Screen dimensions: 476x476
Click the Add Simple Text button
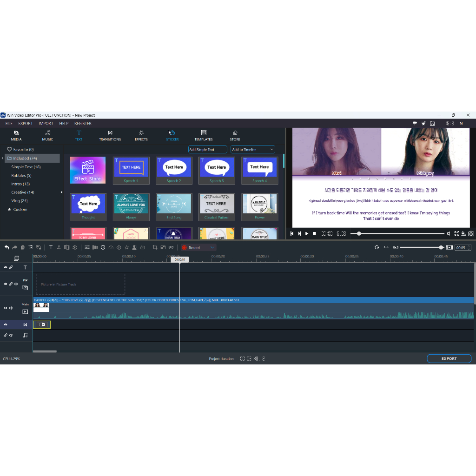click(x=207, y=150)
